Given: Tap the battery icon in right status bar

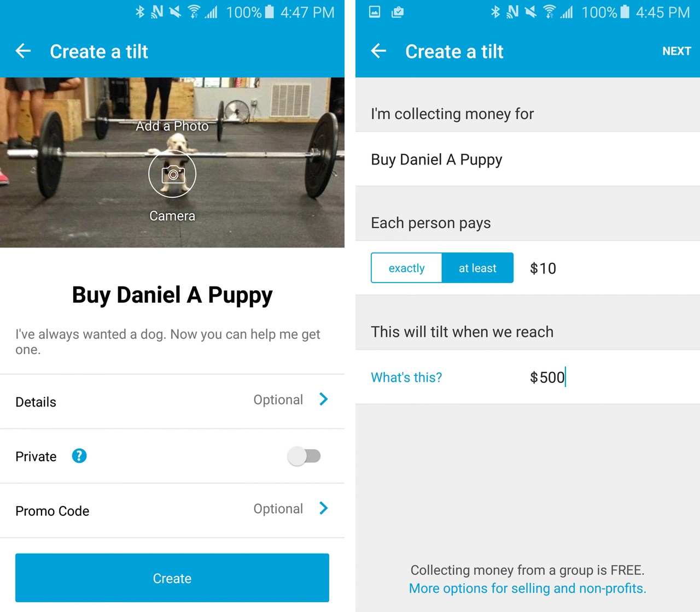Looking at the screenshot, I should coord(625,12).
